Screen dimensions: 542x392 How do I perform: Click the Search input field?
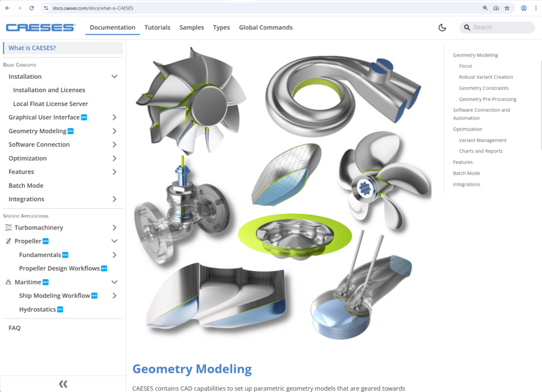(497, 28)
